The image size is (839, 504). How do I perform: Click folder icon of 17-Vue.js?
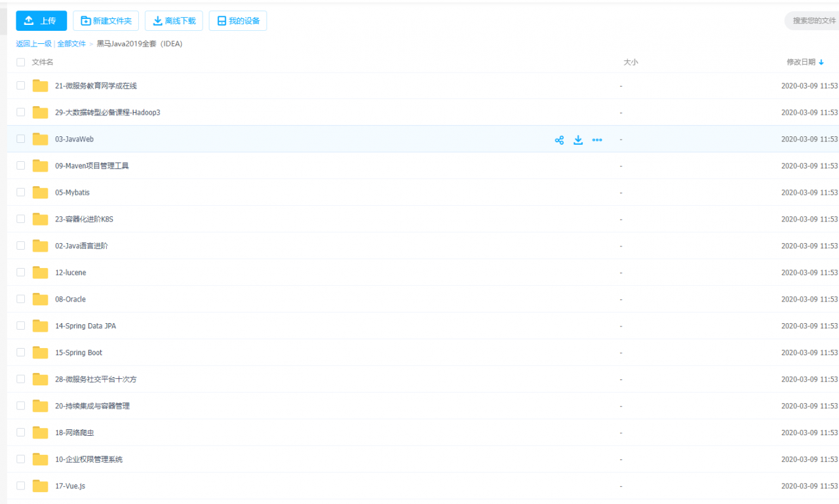pyautogui.click(x=41, y=486)
